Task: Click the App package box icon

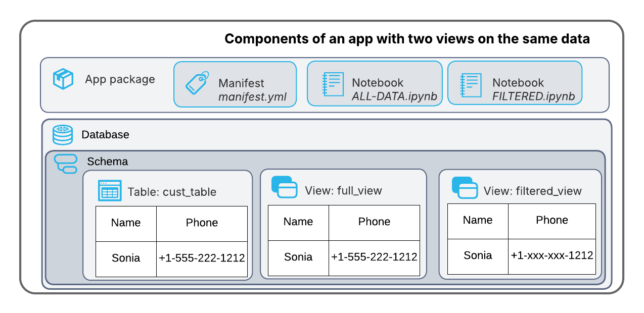Action: point(63,79)
